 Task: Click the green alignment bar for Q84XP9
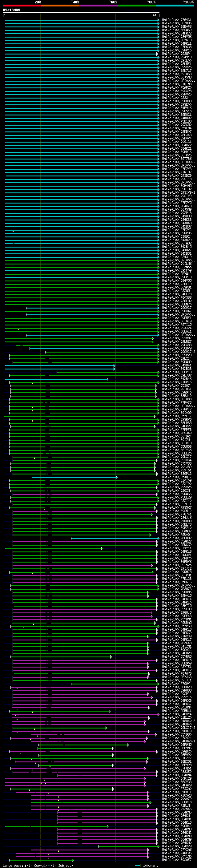click(x=129, y=847)
